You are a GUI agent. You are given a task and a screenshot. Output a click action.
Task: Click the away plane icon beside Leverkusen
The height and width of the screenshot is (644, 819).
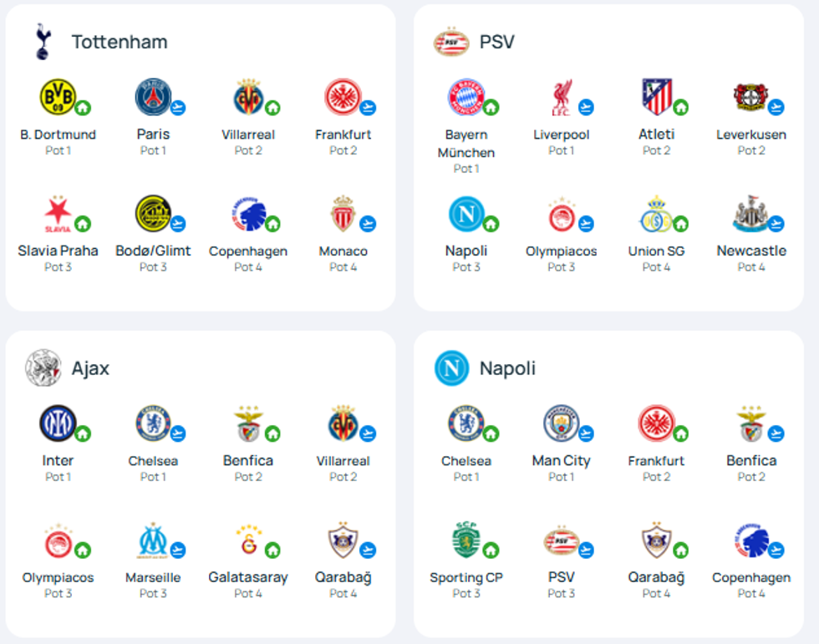coord(776,108)
